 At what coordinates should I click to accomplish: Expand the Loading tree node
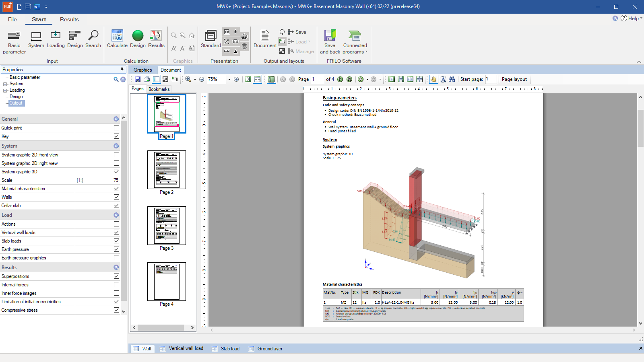(5, 90)
